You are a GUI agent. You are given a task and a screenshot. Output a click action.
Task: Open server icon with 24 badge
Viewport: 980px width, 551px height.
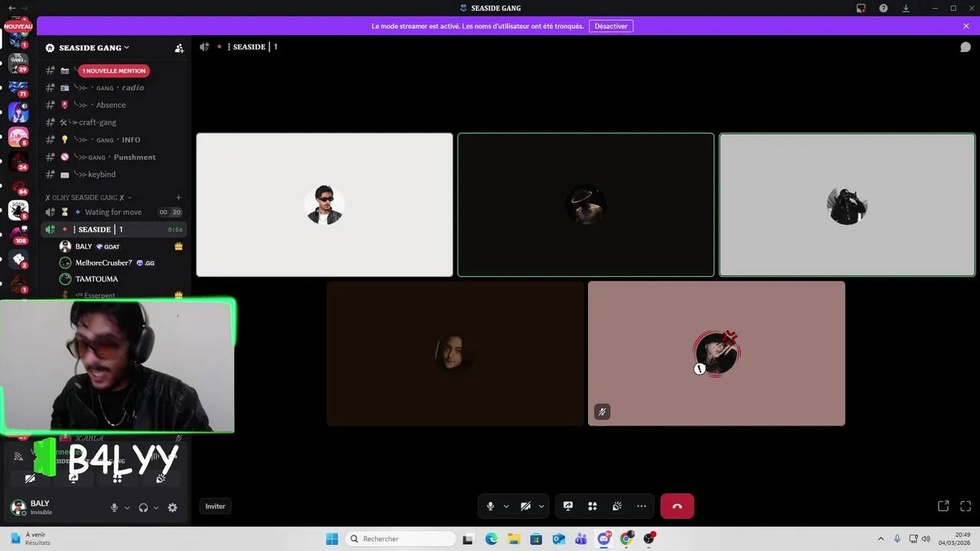point(18,161)
